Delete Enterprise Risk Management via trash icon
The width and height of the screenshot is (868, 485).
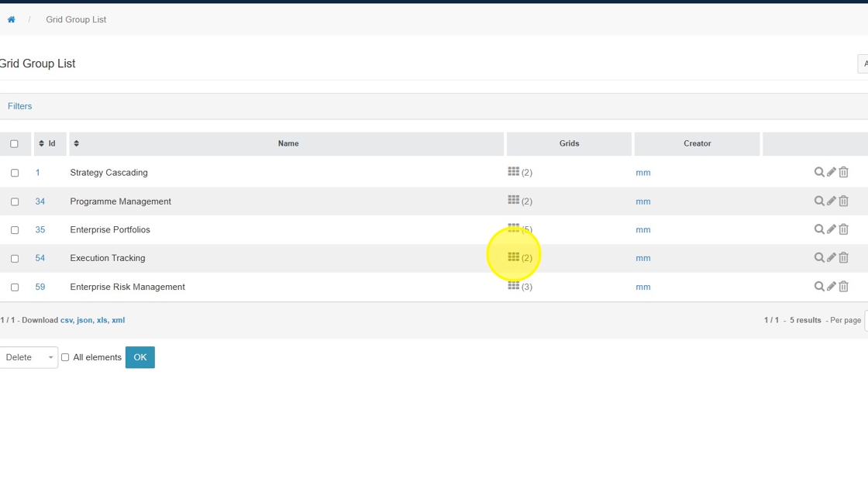(x=843, y=287)
